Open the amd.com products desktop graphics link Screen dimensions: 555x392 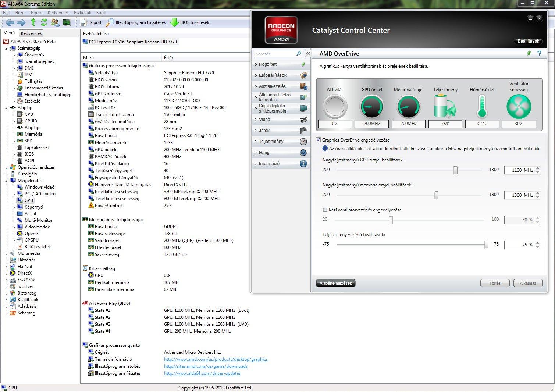point(216,359)
